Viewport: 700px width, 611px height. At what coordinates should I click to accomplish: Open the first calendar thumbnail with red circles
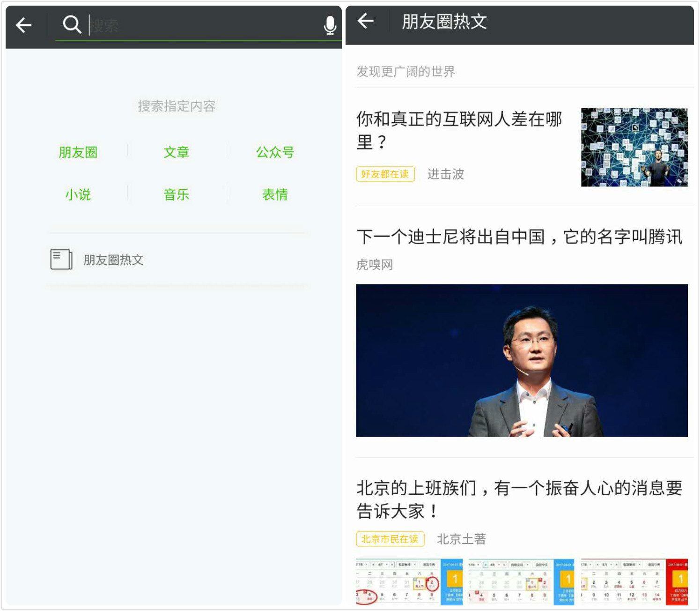click(409, 581)
